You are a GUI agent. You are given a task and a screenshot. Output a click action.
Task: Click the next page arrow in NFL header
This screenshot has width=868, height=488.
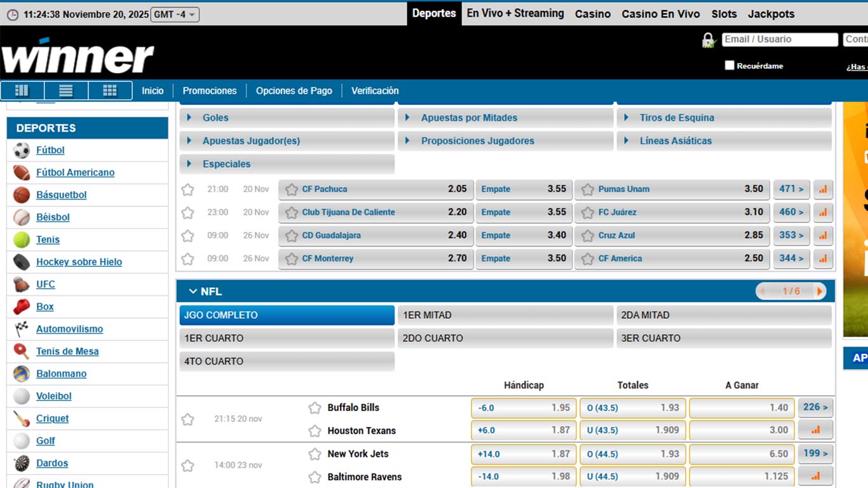(x=820, y=292)
